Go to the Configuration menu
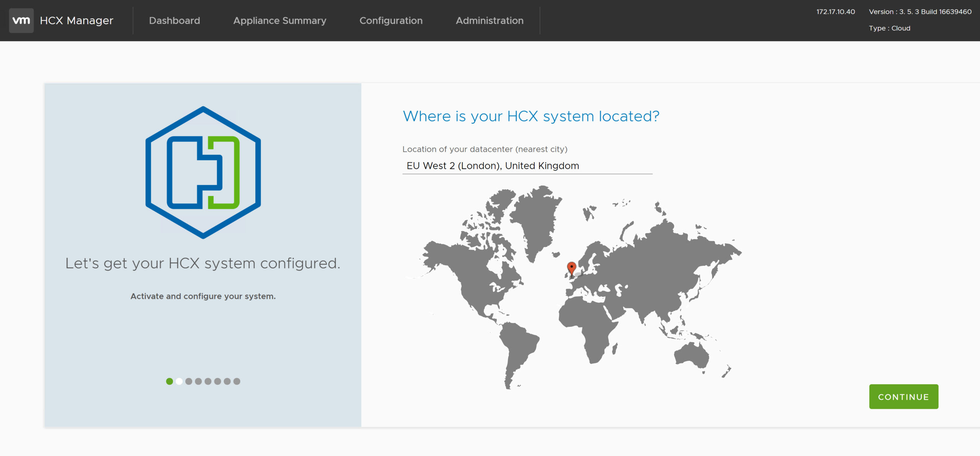 391,21
